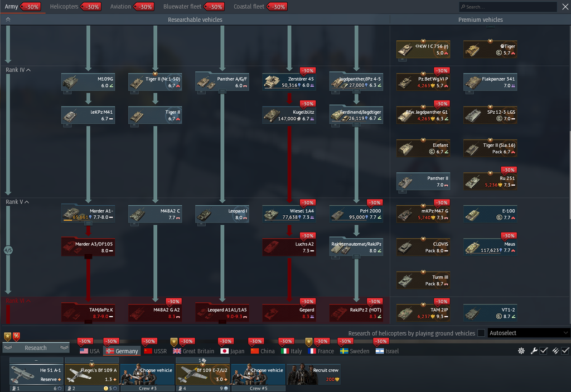The height and width of the screenshot is (392, 571).
Task: Switch nation to USSR
Action: point(156,351)
